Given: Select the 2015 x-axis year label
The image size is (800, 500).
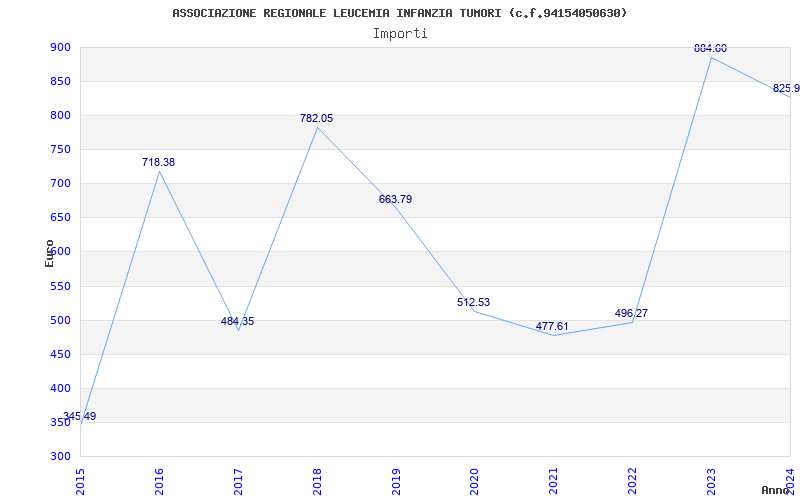Looking at the screenshot, I should [81, 481].
